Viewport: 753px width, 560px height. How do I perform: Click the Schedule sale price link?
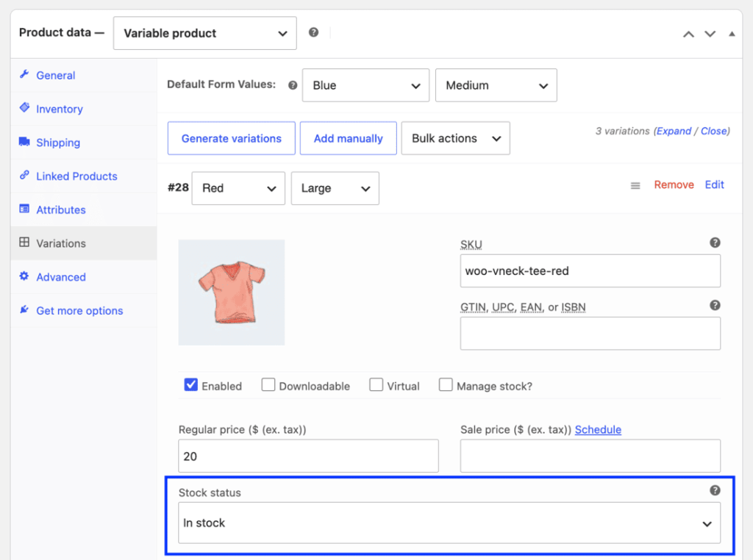598,429
